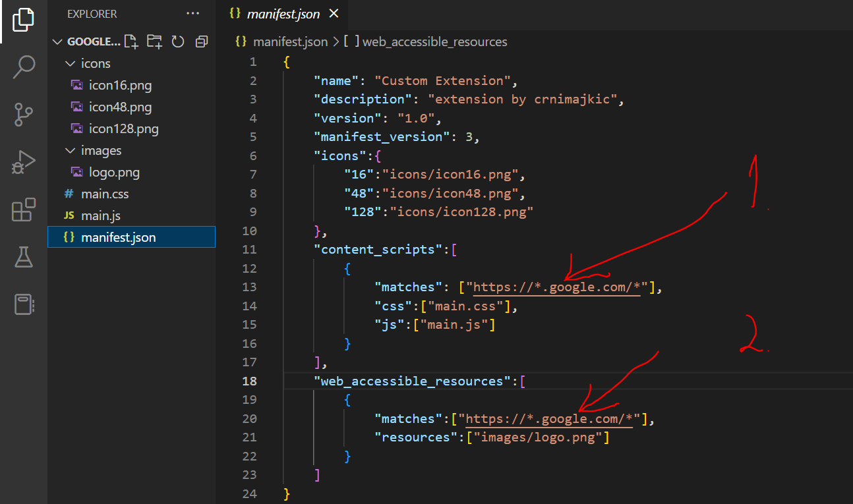Click the New Folder icon in Explorer
Viewport: 853px width, 504px height.
[x=154, y=41]
